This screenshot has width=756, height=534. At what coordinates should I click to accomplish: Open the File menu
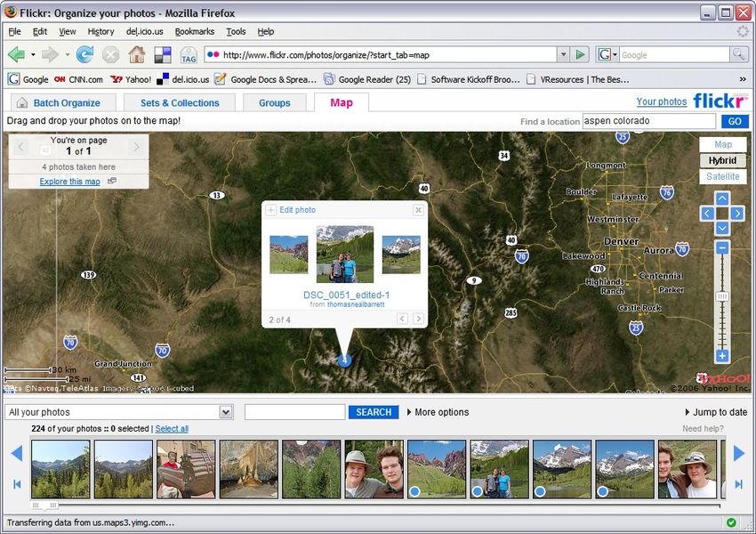[14, 31]
